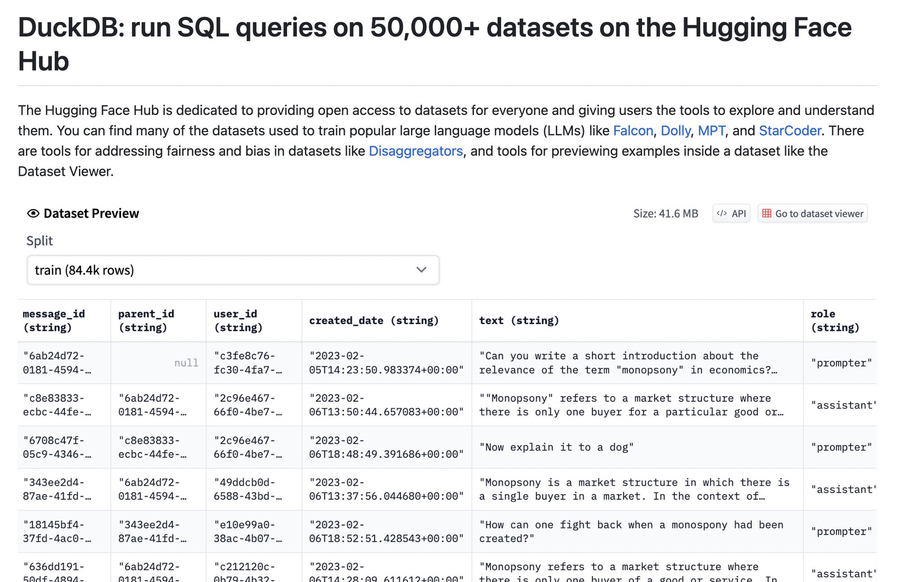Click the eye icon beside Dataset Preview
Viewport: 924px width, 582px height.
(32, 213)
